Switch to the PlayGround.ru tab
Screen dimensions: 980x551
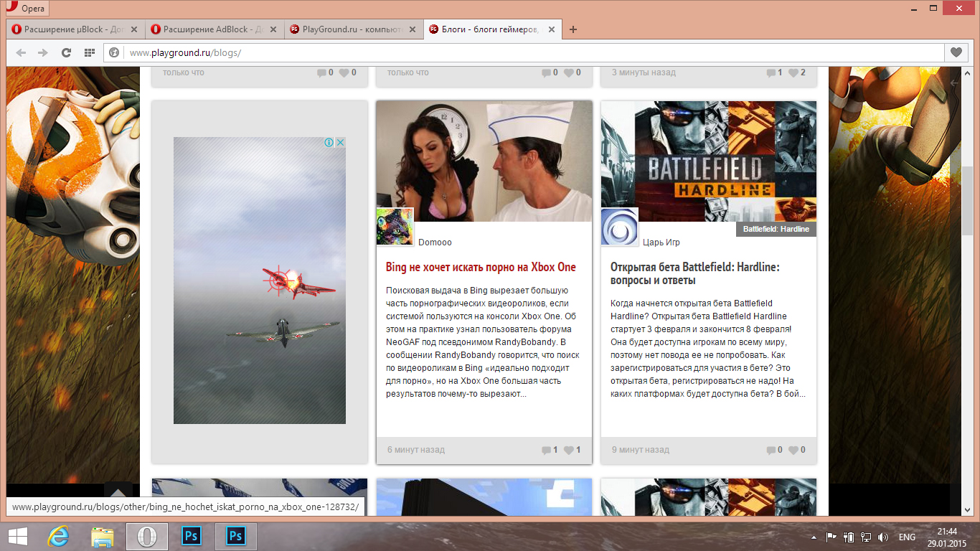[344, 29]
